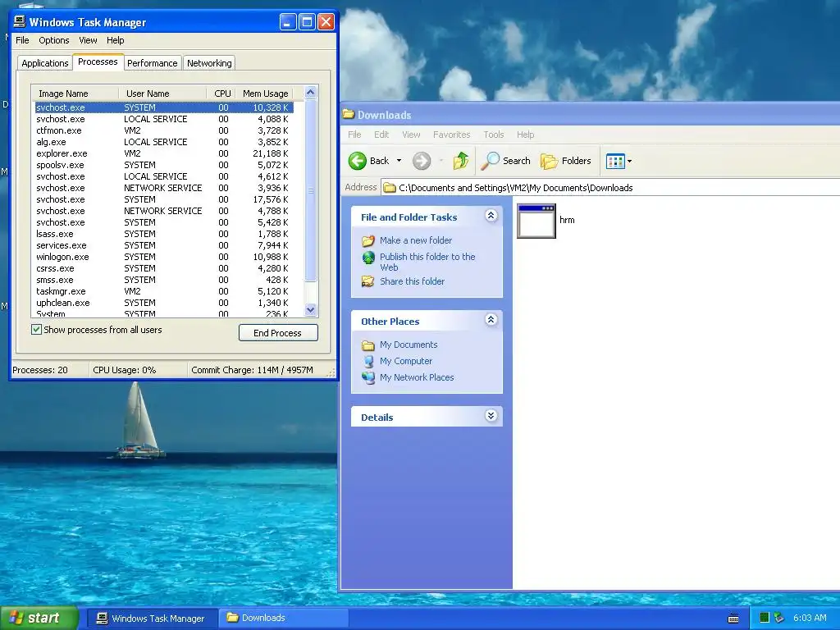840x630 pixels.
Task: Click the End Process button
Action: point(278,333)
